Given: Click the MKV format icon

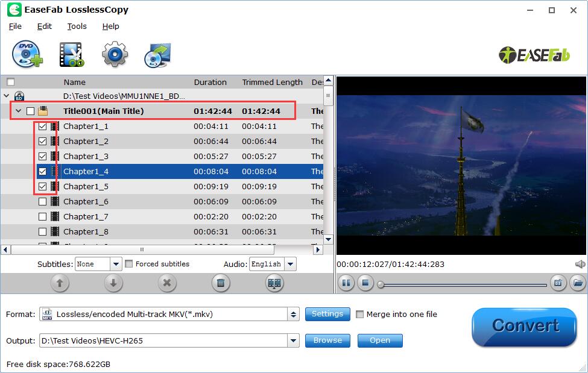Looking at the screenshot, I should pyautogui.click(x=47, y=314).
